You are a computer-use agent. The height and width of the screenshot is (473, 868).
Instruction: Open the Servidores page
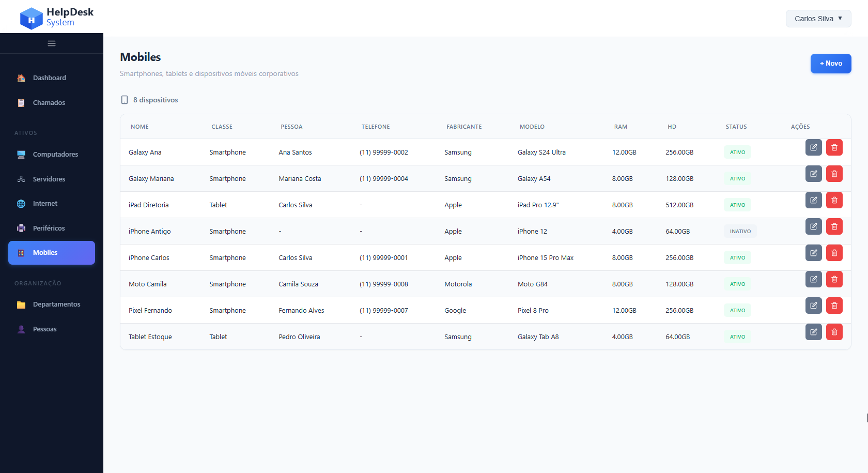click(x=49, y=179)
